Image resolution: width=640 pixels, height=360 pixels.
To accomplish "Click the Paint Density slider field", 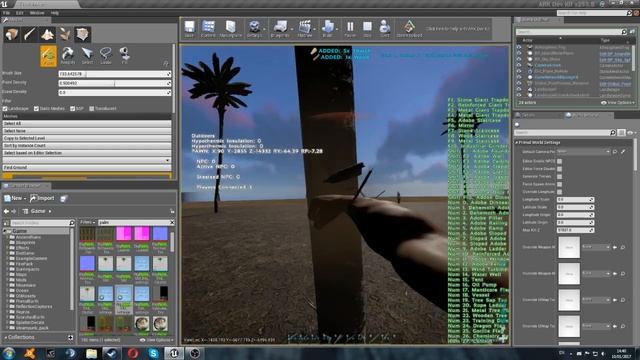I will pyautogui.click(x=115, y=83).
